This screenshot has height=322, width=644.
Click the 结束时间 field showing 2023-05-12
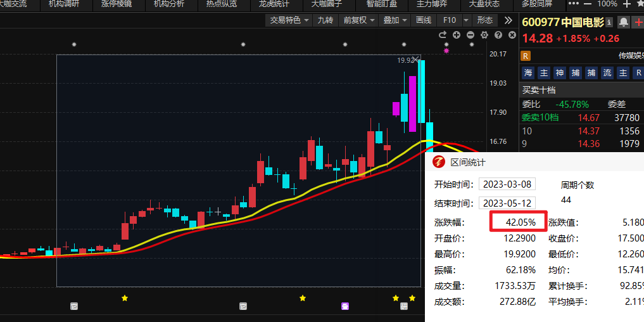click(x=507, y=203)
